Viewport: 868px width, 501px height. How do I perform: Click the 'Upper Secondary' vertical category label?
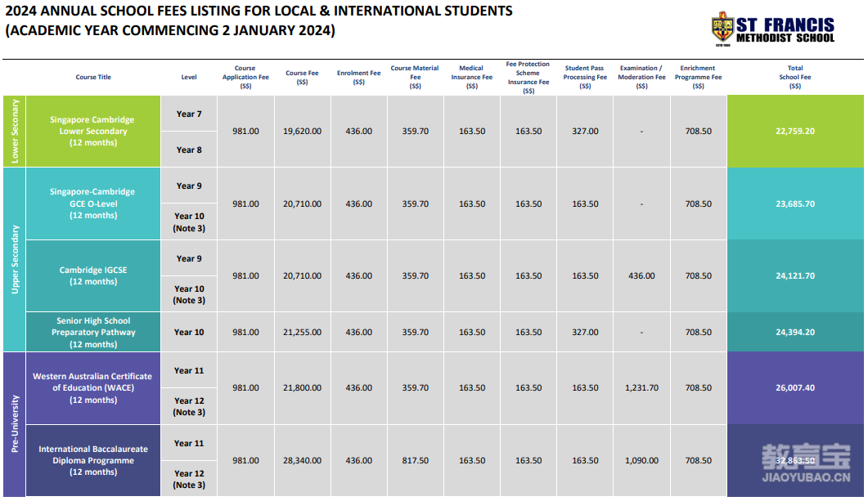tap(15, 259)
